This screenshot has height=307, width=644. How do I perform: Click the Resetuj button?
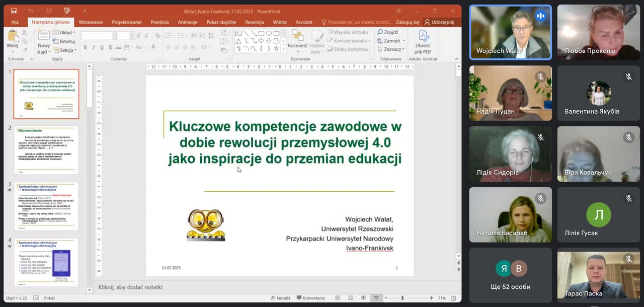64,41
